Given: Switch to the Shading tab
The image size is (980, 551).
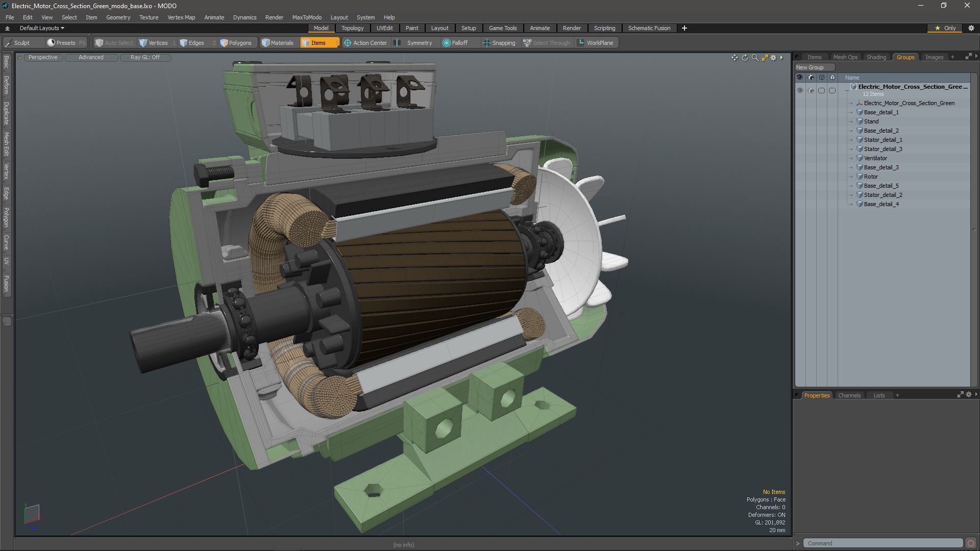Looking at the screenshot, I should pyautogui.click(x=876, y=57).
